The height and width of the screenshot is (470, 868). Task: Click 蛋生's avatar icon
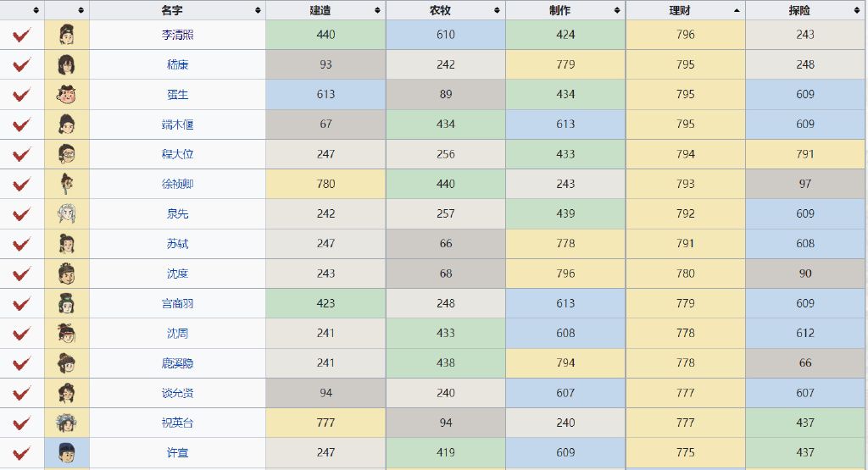pyautogui.click(x=67, y=94)
